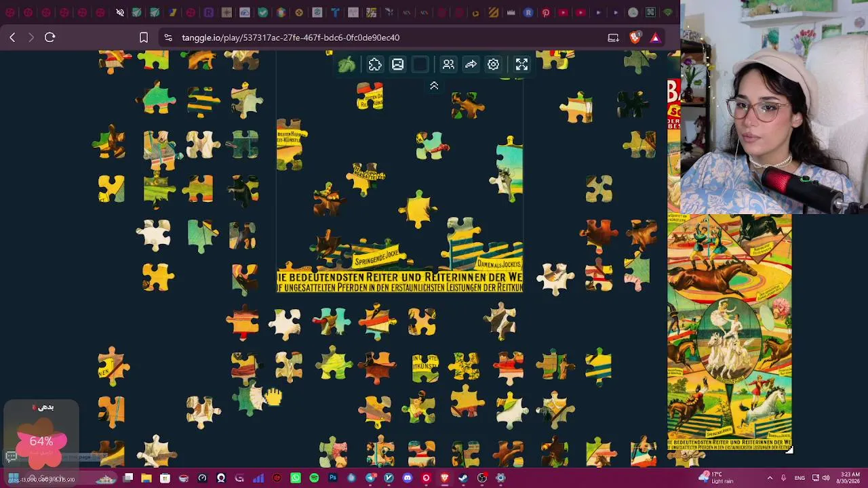Open Microsoft Store from the taskbar
868x488 pixels.
click(165, 478)
